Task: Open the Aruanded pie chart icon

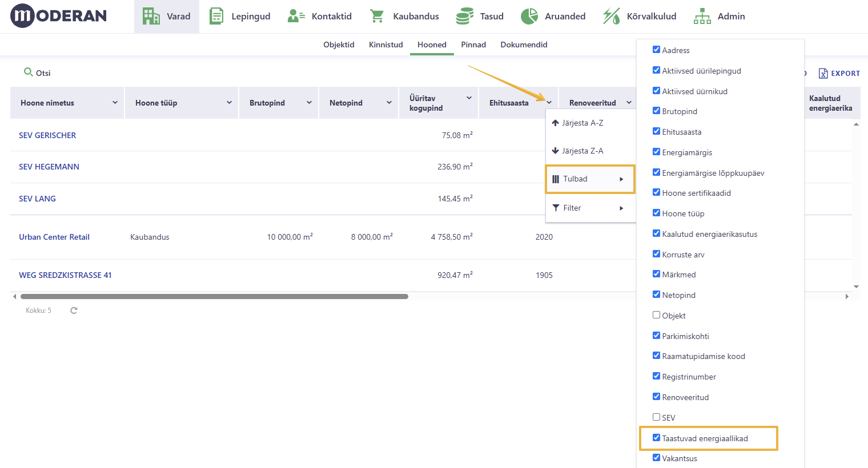Action: point(529,16)
